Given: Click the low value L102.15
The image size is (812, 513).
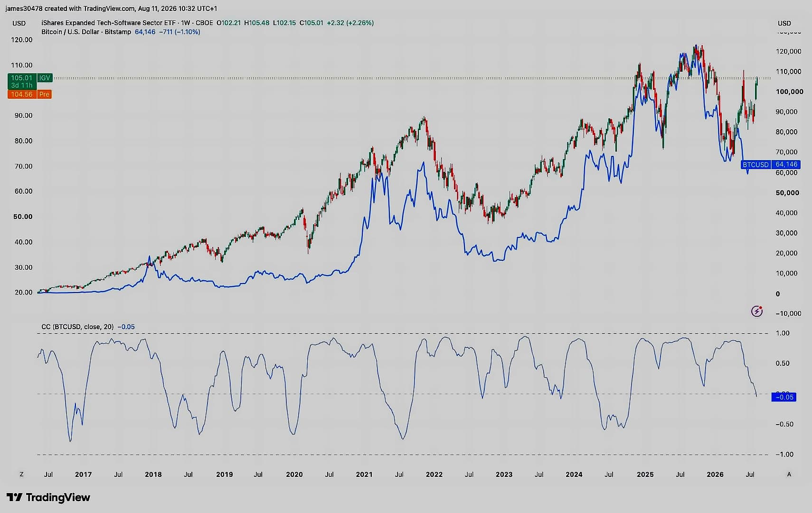Looking at the screenshot, I should (284, 23).
